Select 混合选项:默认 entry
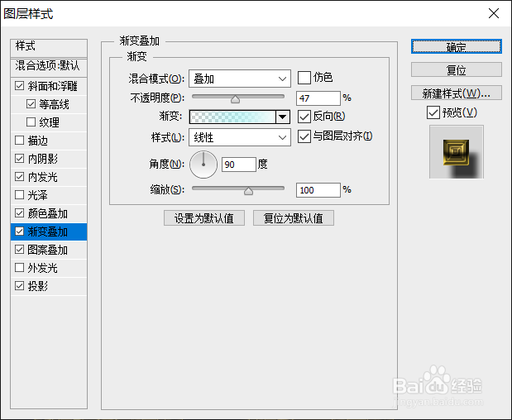 [49, 66]
